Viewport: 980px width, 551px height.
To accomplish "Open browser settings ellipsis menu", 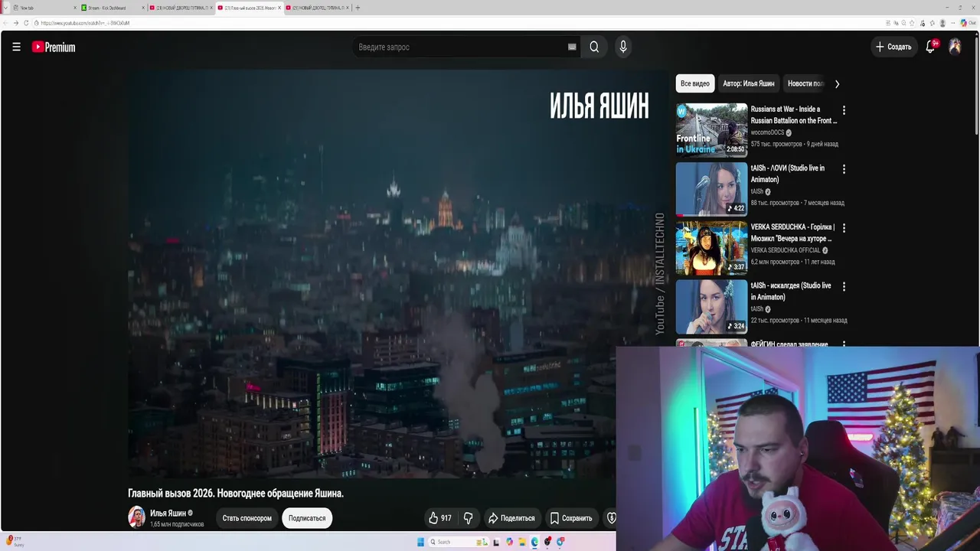I will [x=953, y=23].
